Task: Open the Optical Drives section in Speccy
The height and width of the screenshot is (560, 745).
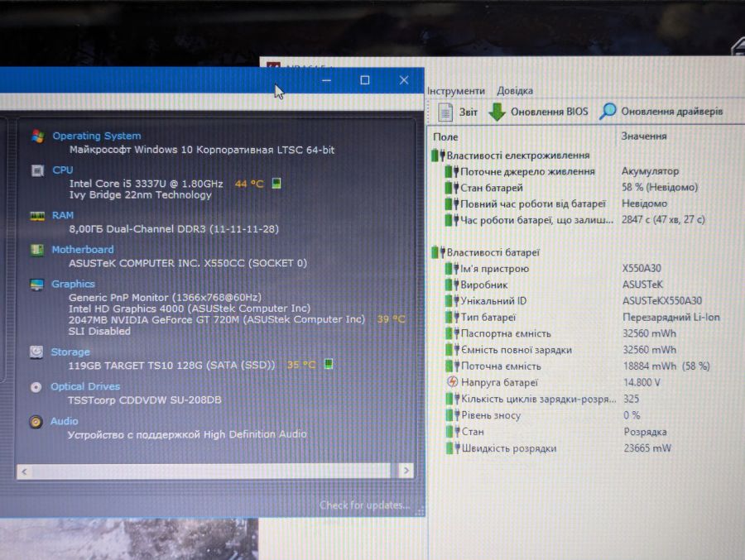Action: (x=85, y=386)
